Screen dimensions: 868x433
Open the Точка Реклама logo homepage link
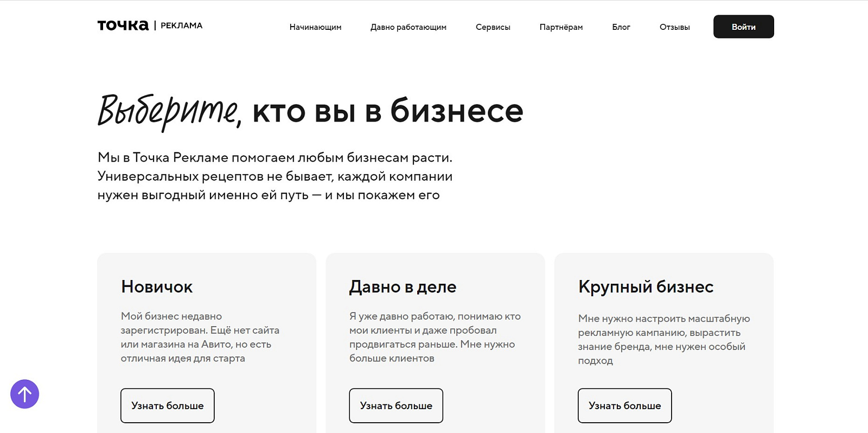click(150, 26)
